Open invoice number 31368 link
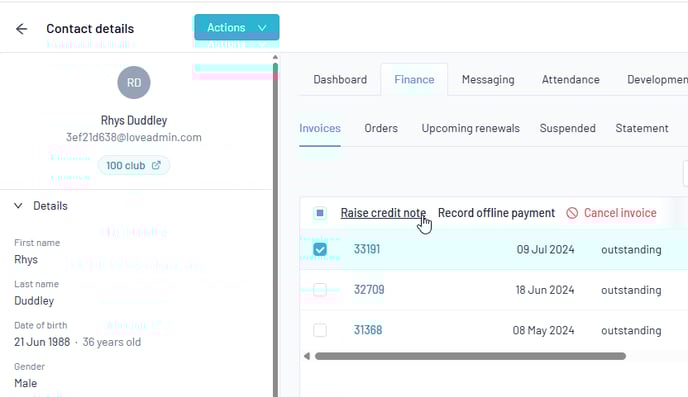Viewport: 688px width, 397px height. coord(368,330)
